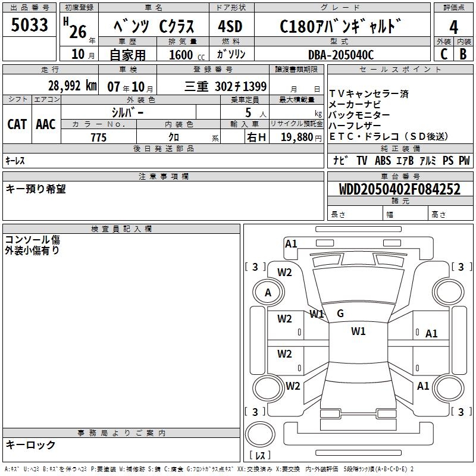
Task: Click the overall evaluation score 4
Action: [453, 27]
